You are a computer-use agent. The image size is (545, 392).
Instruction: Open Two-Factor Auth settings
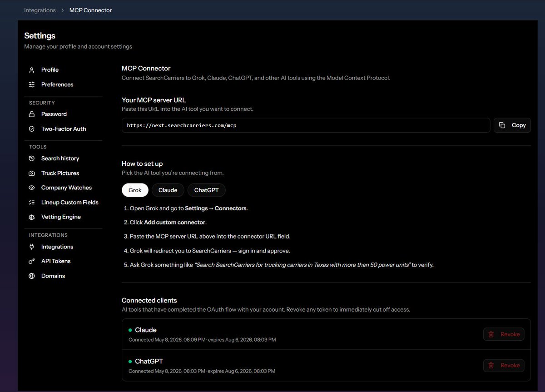tap(63, 129)
